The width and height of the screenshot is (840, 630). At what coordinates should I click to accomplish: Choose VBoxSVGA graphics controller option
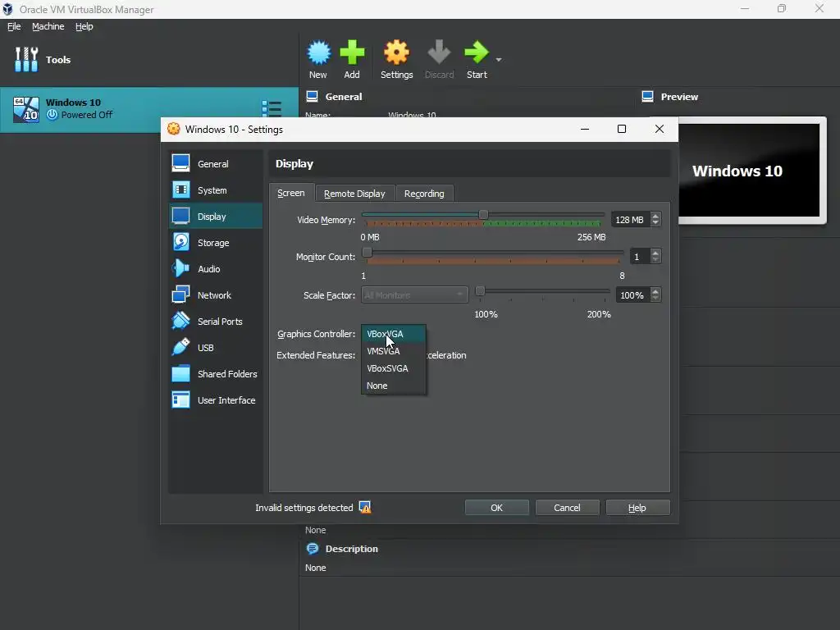(x=394, y=368)
